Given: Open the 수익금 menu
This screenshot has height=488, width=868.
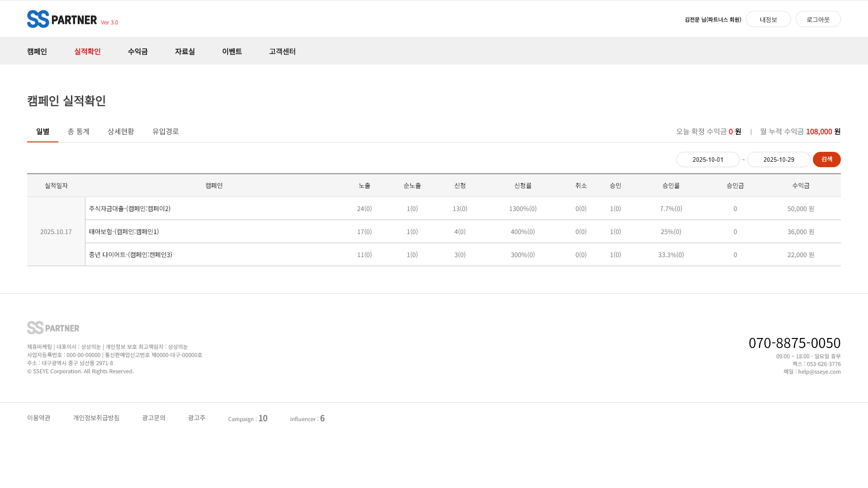Looking at the screenshot, I should pos(137,52).
